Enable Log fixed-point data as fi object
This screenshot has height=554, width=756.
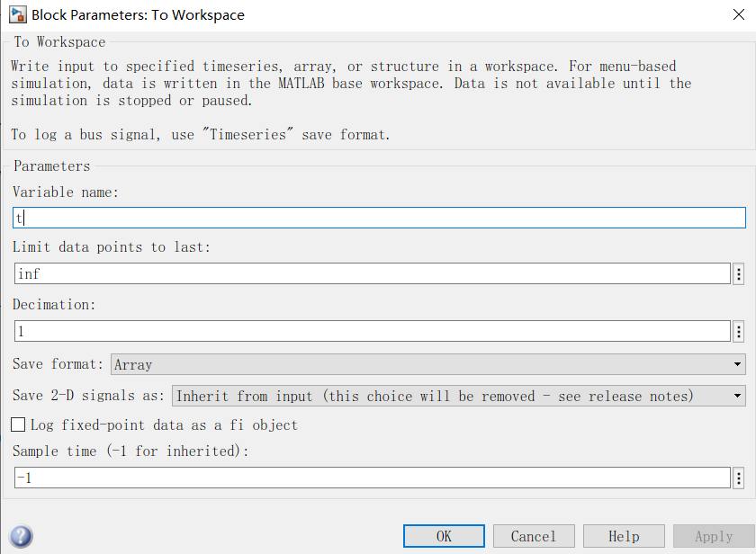pyautogui.click(x=18, y=424)
